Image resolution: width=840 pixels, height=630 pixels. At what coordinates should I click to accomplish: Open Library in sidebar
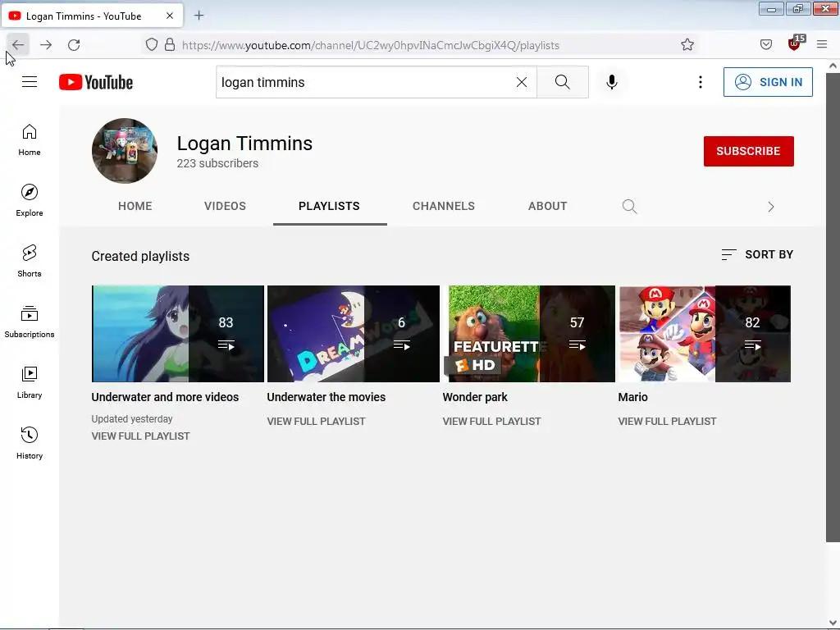(30, 382)
